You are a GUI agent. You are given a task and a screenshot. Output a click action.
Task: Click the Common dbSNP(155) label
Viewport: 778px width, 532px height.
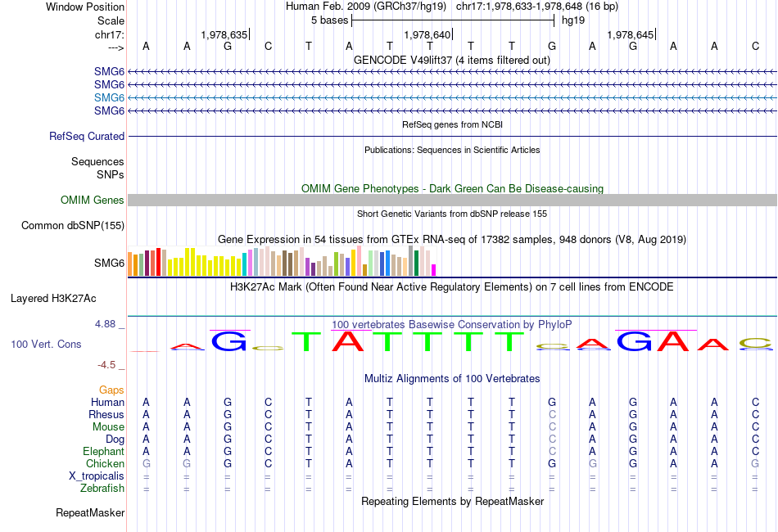click(73, 226)
